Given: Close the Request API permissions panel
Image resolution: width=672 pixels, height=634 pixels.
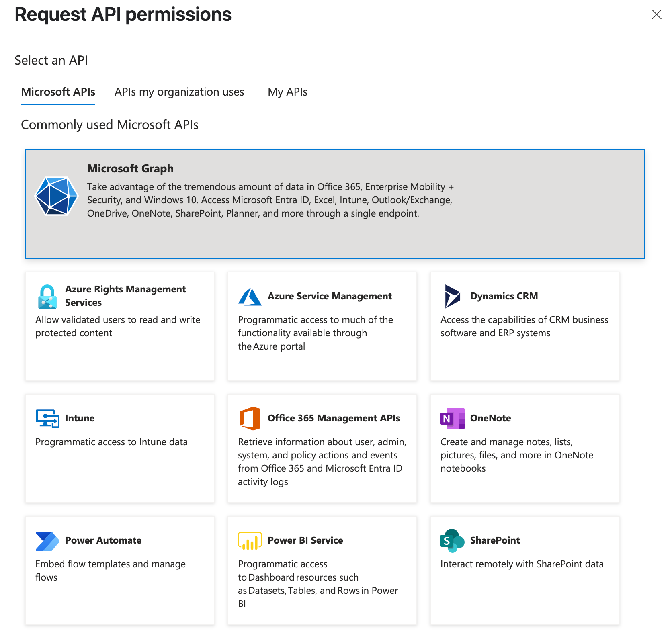Looking at the screenshot, I should tap(656, 15).
